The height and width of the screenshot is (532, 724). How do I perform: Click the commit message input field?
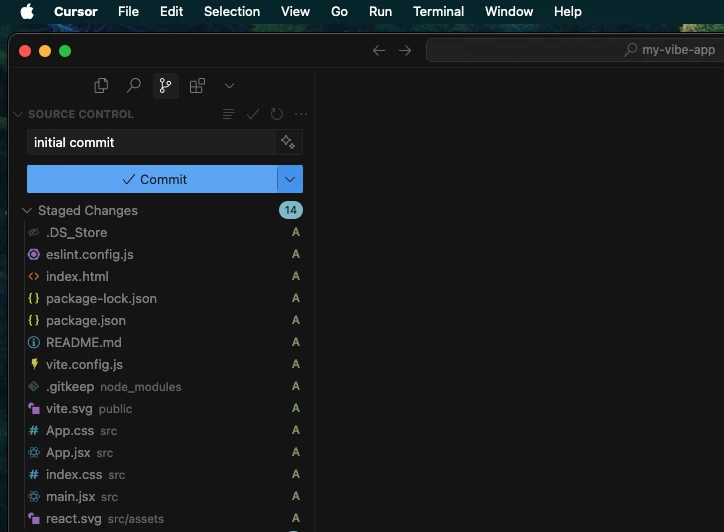(x=151, y=142)
